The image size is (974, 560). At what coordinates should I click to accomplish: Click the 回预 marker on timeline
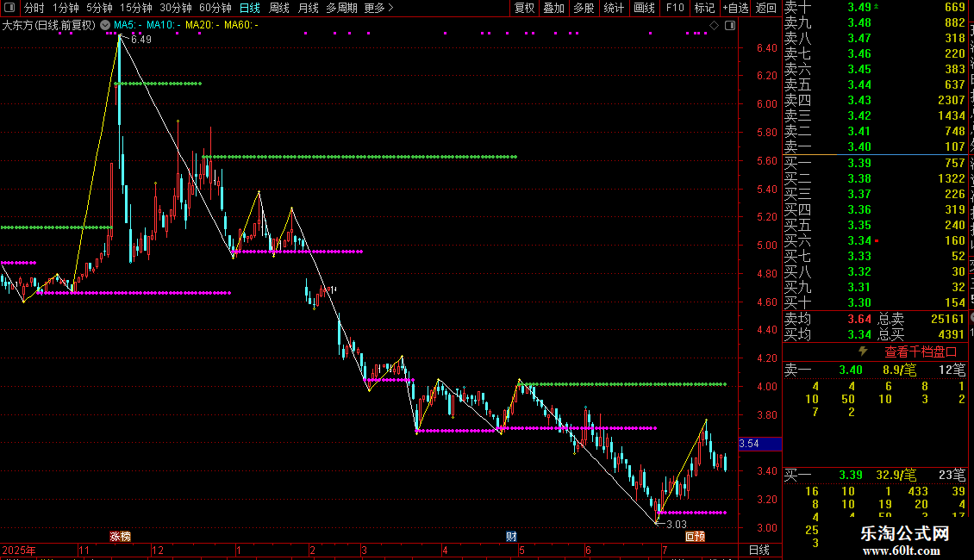pos(695,537)
